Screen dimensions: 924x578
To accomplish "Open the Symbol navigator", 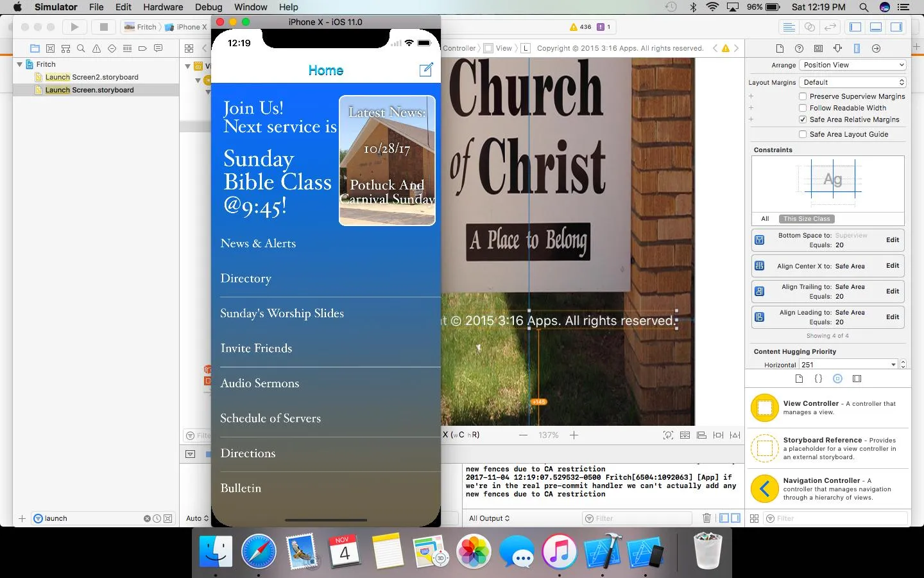I will pyautogui.click(x=65, y=48).
